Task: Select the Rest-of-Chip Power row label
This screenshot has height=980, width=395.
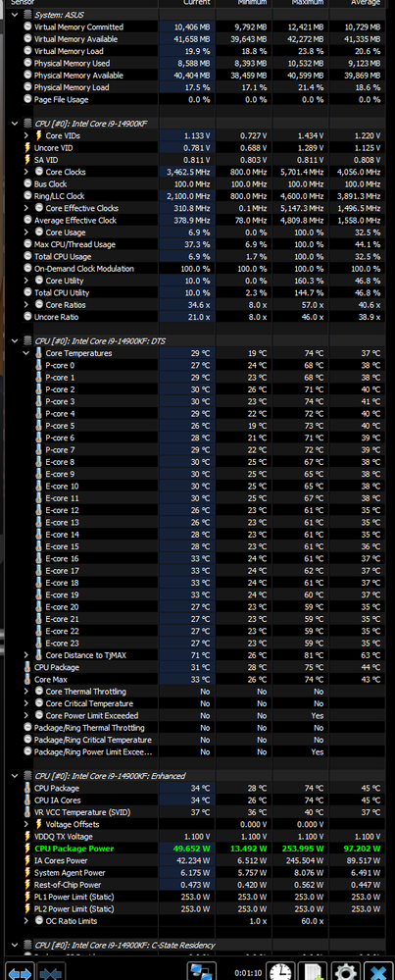Action: click(x=68, y=885)
